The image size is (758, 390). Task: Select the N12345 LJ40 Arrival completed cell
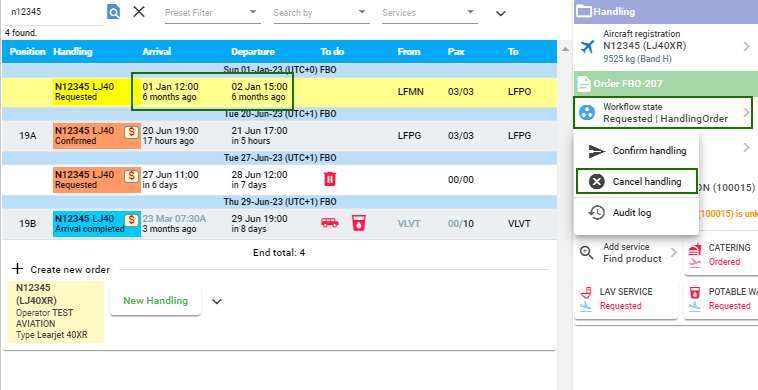[x=97, y=224]
